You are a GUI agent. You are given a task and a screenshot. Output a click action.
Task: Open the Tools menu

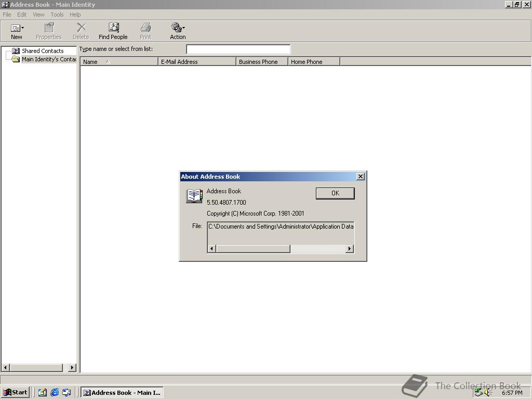[x=57, y=15]
